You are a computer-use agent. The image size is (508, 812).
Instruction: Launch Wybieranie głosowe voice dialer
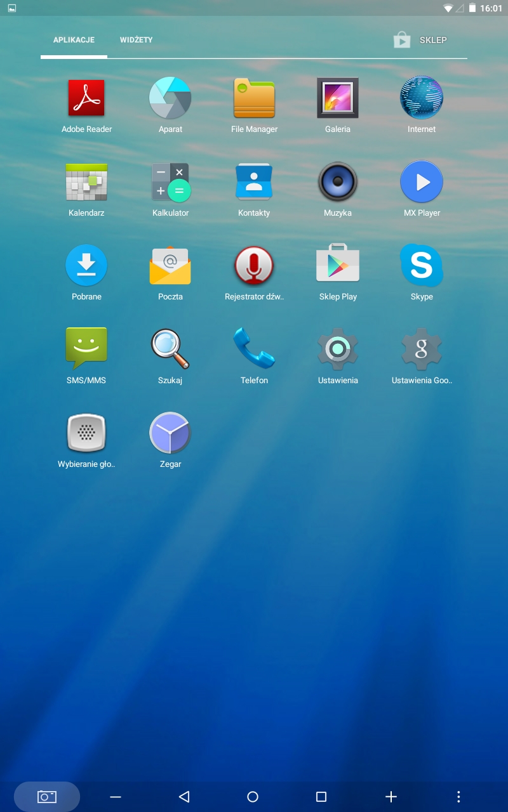click(86, 440)
